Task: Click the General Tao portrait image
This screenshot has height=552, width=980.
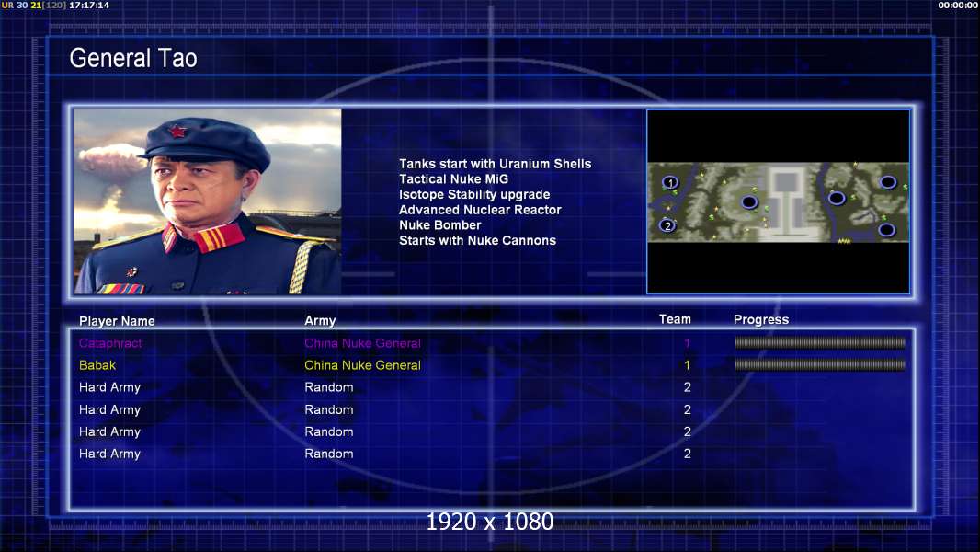Action: coord(208,201)
